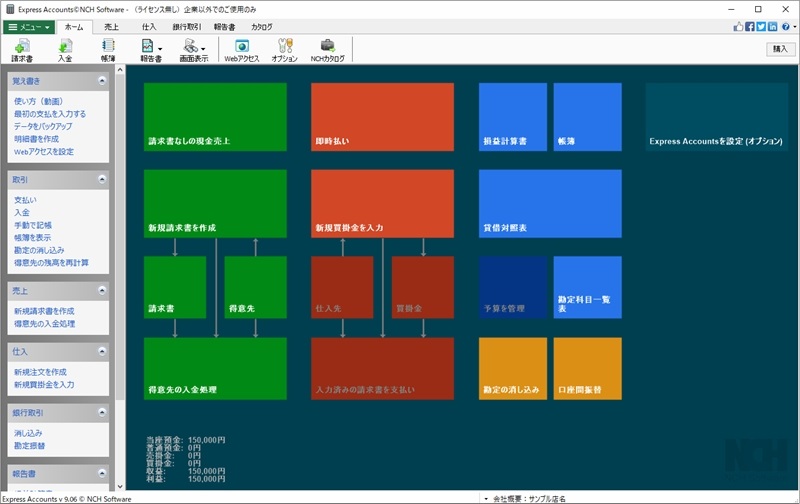800x504 pixels.
Task: Open the 勘定科目一覧表 tile
Action: point(588,287)
